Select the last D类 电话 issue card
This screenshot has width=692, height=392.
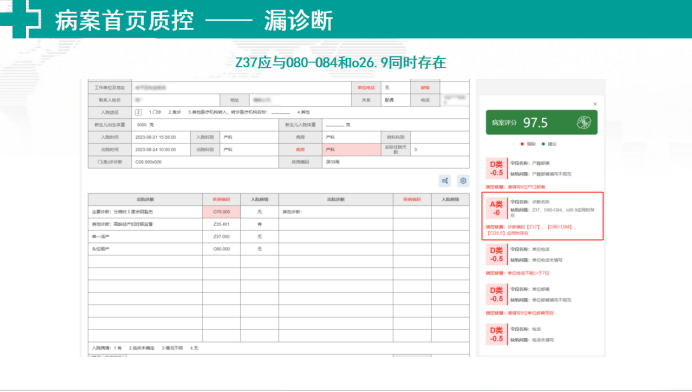(x=542, y=335)
